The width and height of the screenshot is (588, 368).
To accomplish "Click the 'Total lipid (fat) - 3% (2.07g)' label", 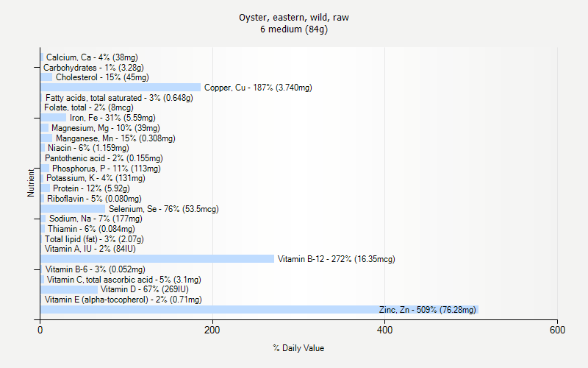I will (94, 238).
